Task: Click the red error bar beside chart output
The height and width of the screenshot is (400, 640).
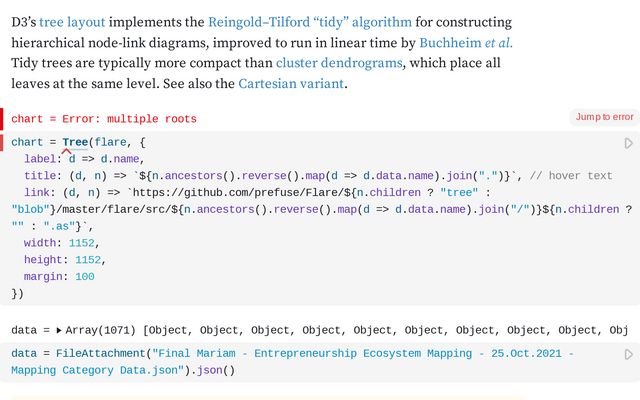Action: tap(3, 118)
